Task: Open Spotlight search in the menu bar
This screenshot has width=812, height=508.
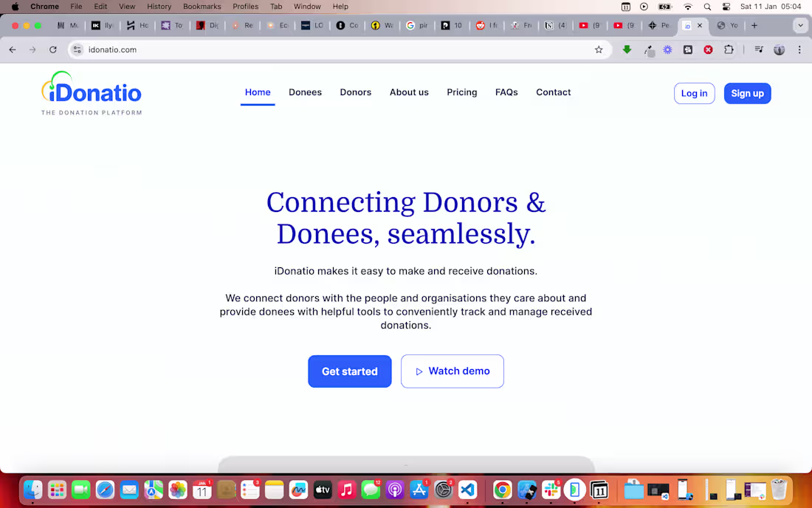Action: click(x=707, y=7)
